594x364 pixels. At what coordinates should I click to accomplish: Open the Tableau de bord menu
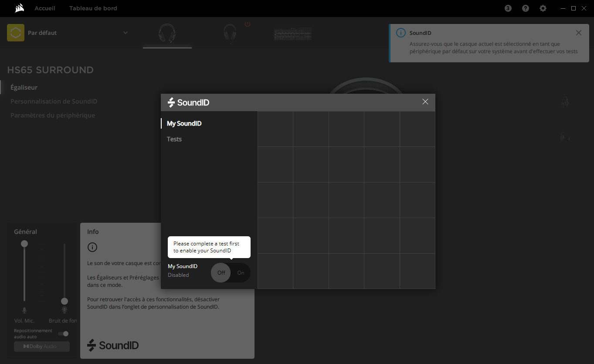point(93,8)
